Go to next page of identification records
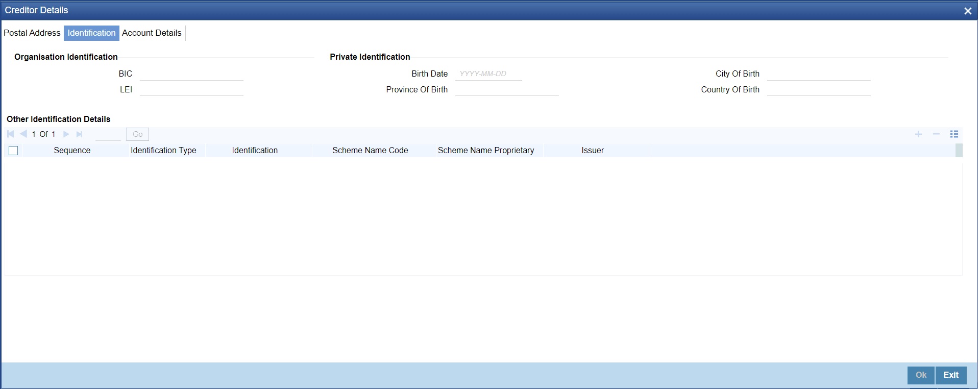The width and height of the screenshot is (980, 389). (x=66, y=134)
